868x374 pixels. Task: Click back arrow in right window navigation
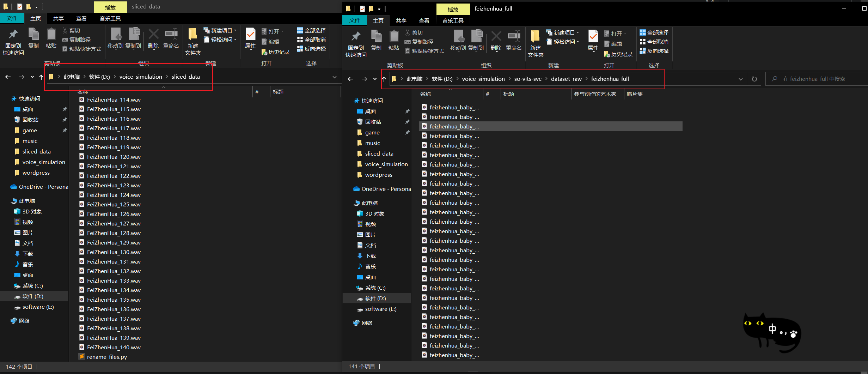point(350,79)
